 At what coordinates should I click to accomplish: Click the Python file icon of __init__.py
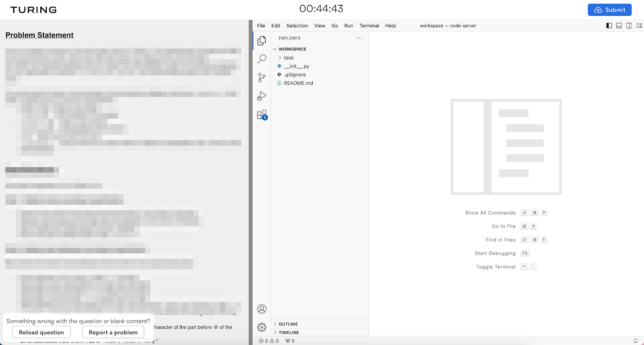(x=279, y=66)
